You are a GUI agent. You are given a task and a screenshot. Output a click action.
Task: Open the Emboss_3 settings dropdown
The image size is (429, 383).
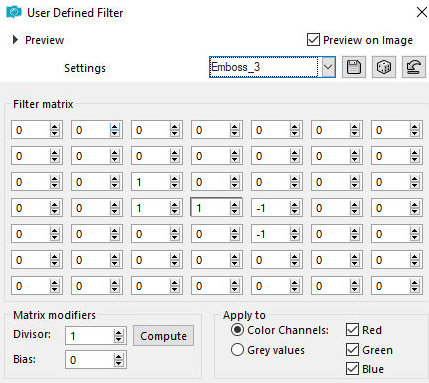(x=328, y=67)
